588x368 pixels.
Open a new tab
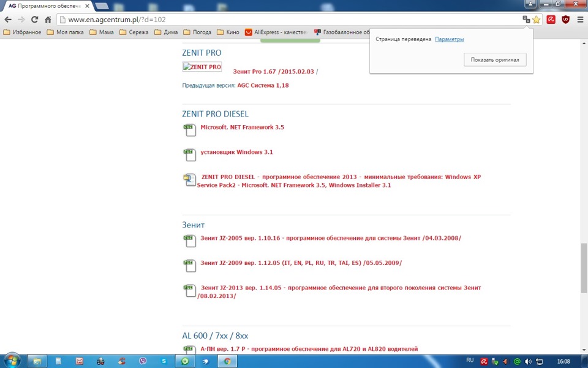pyautogui.click(x=102, y=6)
